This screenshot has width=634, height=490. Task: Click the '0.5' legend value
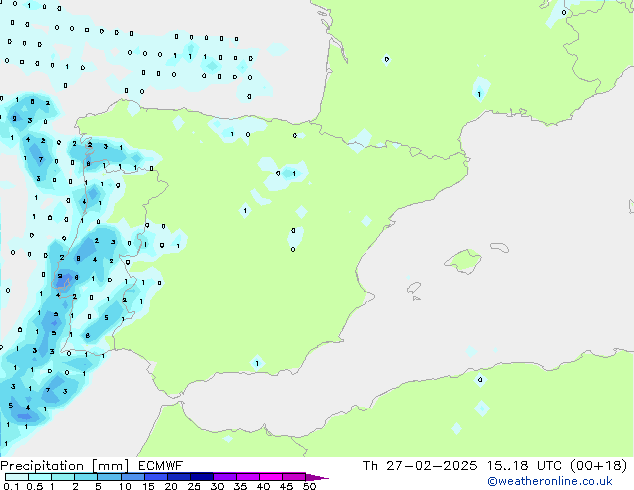tap(35, 486)
